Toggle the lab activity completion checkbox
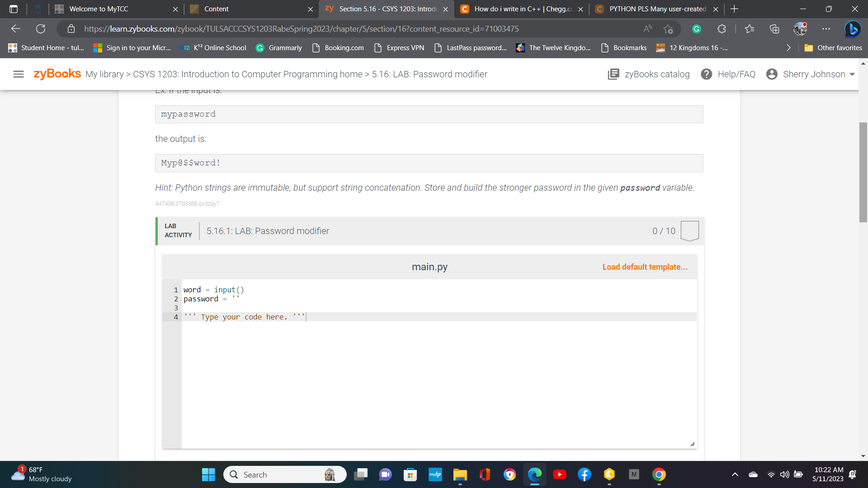 [x=689, y=230]
